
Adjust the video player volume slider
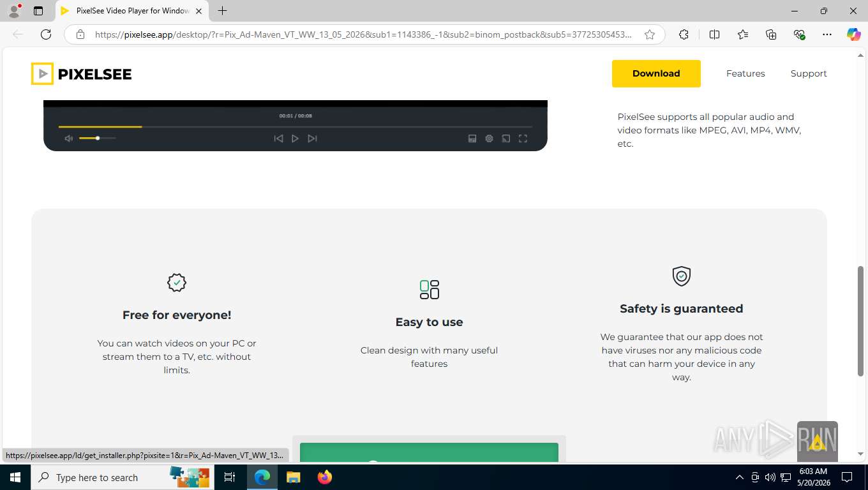click(x=98, y=138)
